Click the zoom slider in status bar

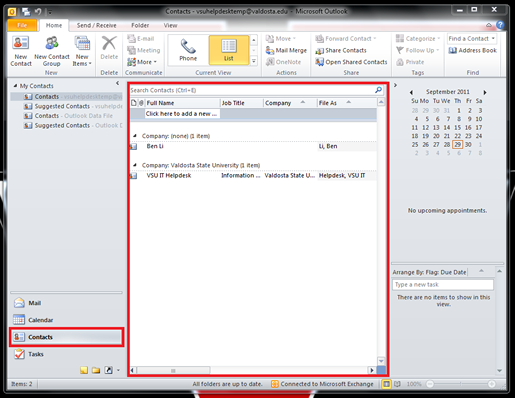461,384
